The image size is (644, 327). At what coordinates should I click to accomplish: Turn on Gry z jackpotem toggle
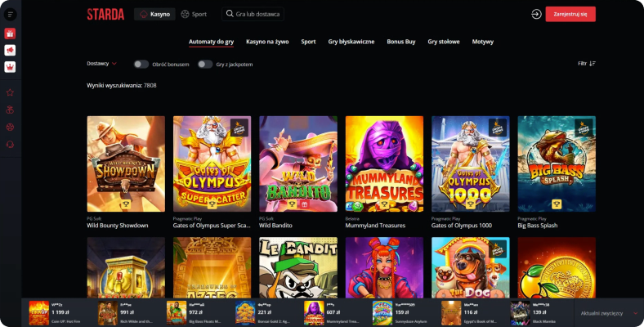[205, 64]
